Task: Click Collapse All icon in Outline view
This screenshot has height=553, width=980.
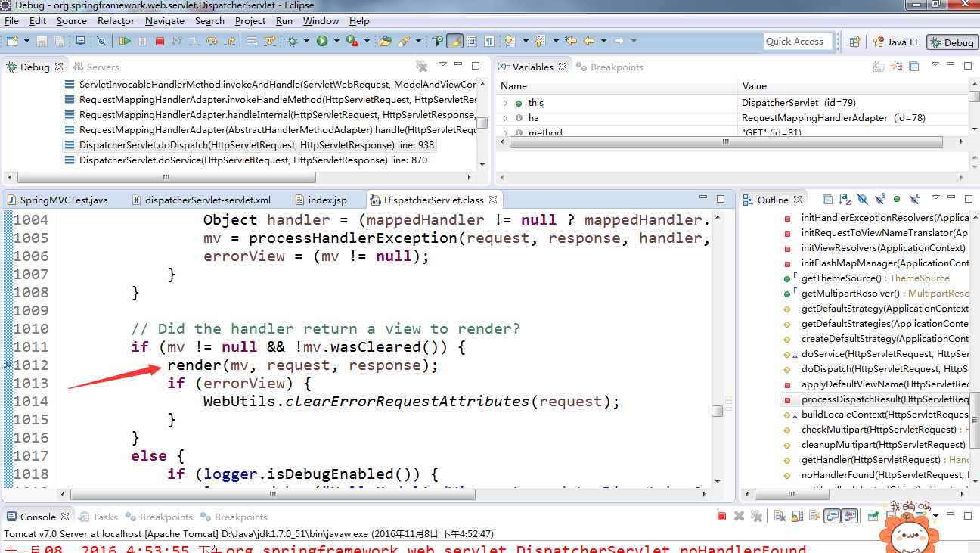Action: click(827, 200)
